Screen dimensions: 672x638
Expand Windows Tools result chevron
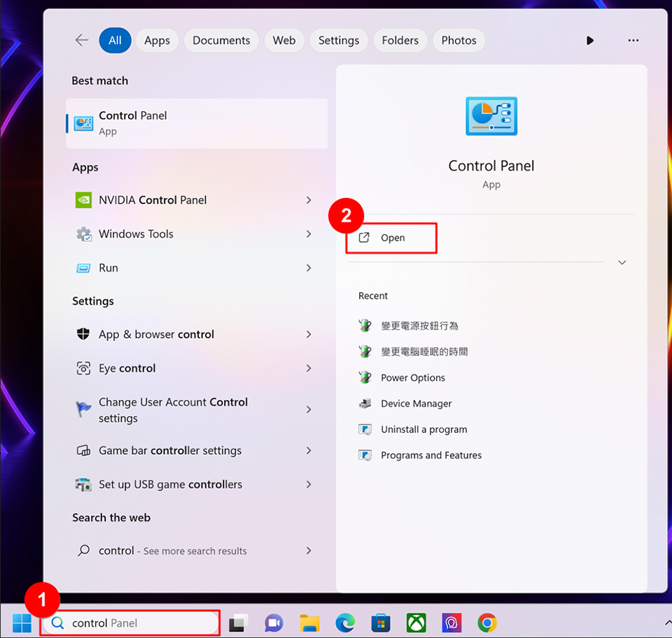(x=309, y=234)
